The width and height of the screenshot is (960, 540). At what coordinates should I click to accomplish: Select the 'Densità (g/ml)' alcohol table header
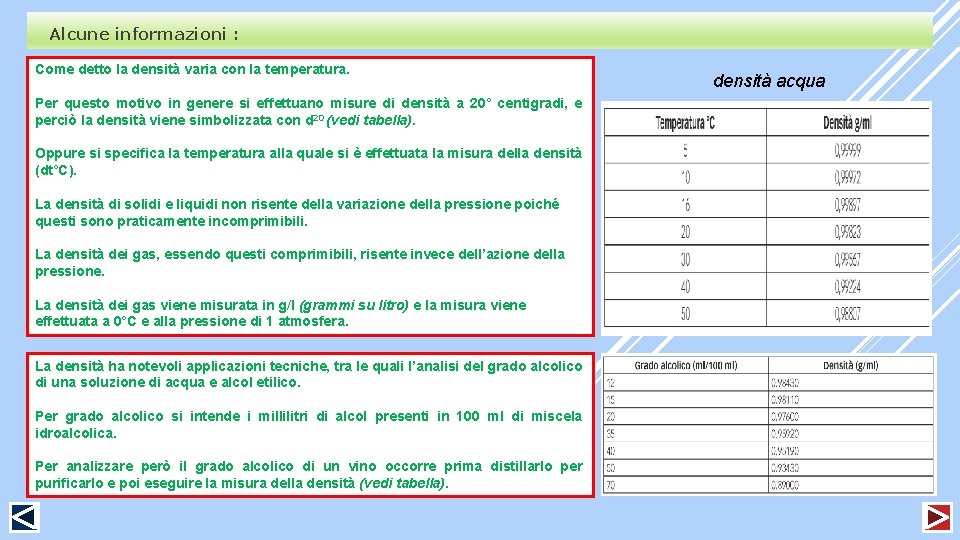[850, 366]
